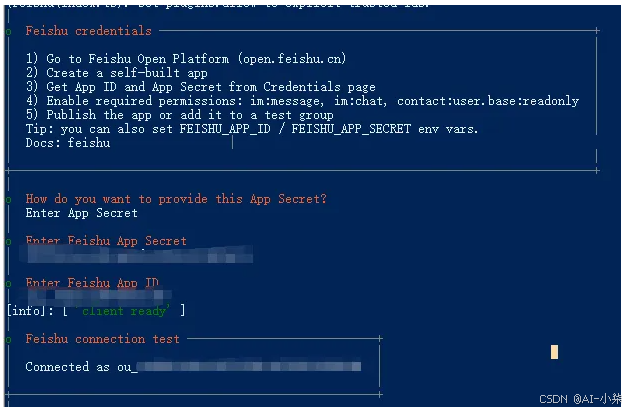Click the Tip line about FEISHU_APP_ID env vars
Screen dimensions: 626x411
tap(252, 129)
